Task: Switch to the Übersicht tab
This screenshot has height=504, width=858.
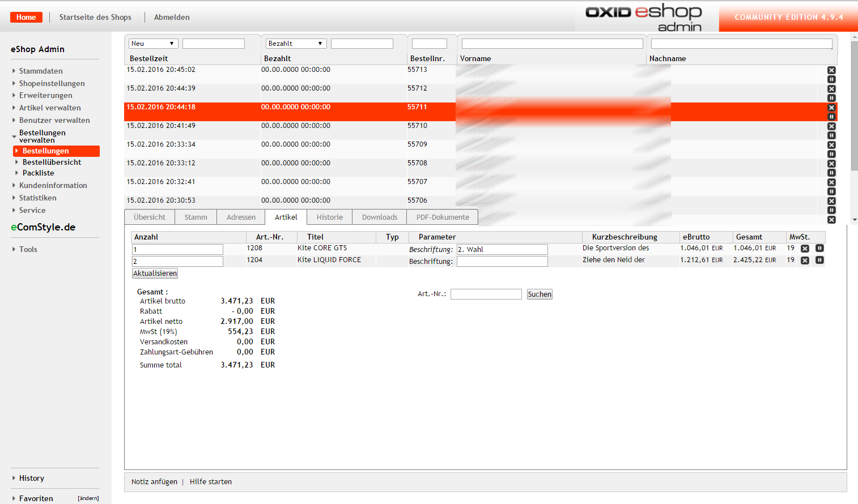Action: click(x=150, y=217)
